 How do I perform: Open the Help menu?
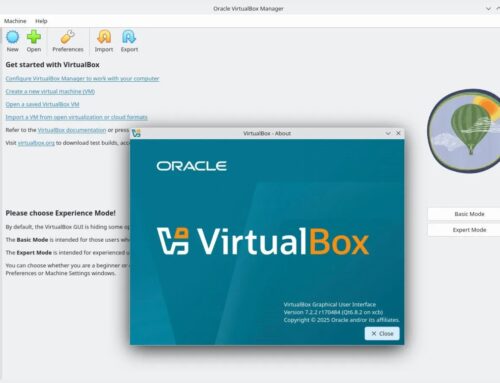[x=41, y=21]
